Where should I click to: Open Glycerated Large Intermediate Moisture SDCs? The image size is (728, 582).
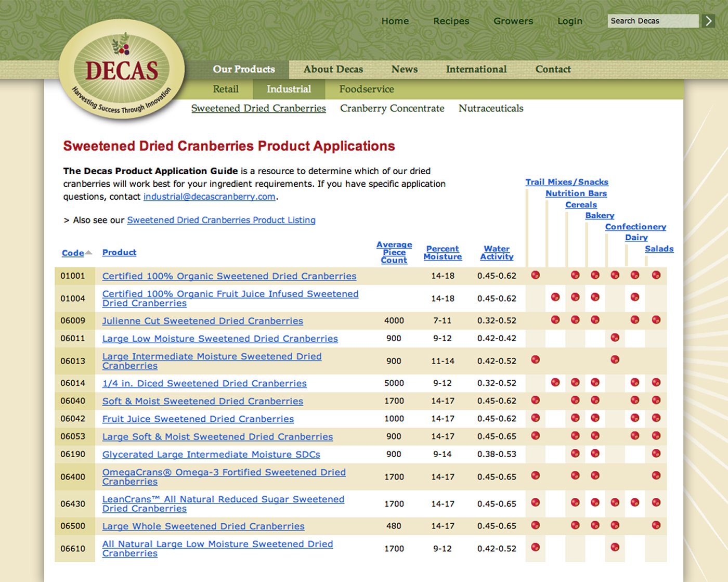tap(211, 455)
